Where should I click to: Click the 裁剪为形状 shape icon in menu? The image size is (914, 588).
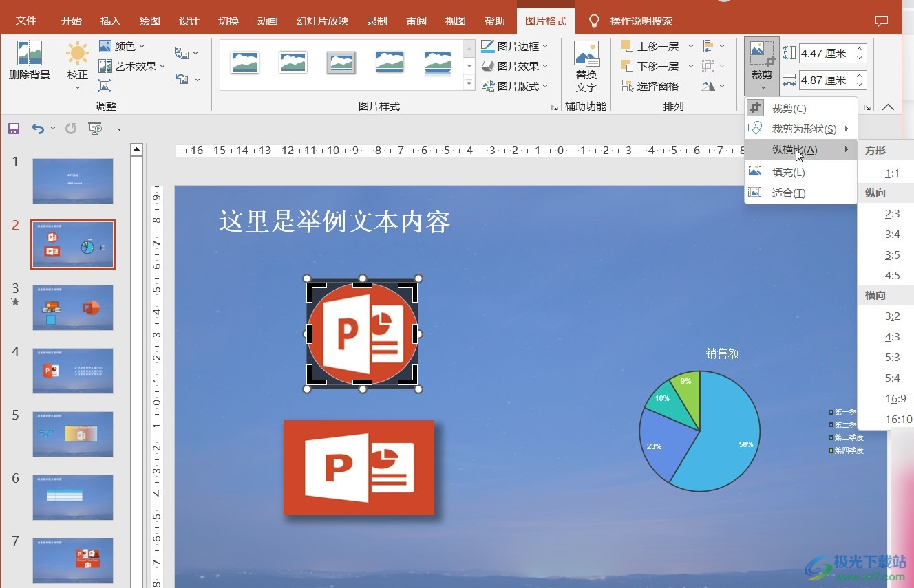click(755, 129)
